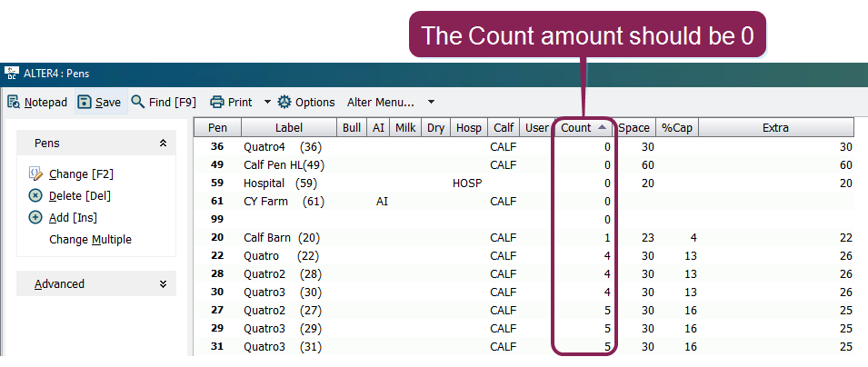Image resolution: width=868 pixels, height=367 pixels.
Task: Click the Delete [Del] circle icon
Action: coord(35,195)
